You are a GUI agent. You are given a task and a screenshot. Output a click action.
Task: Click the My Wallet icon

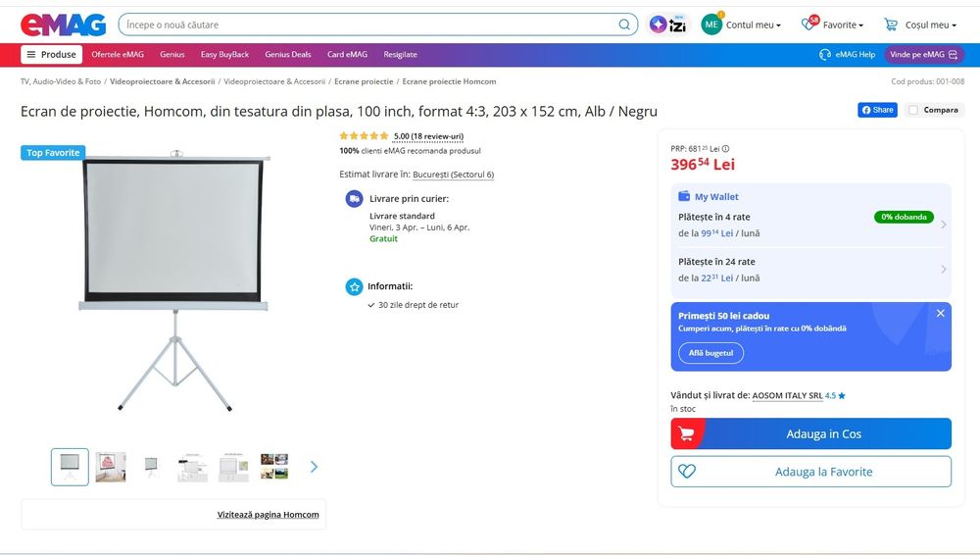pos(684,196)
